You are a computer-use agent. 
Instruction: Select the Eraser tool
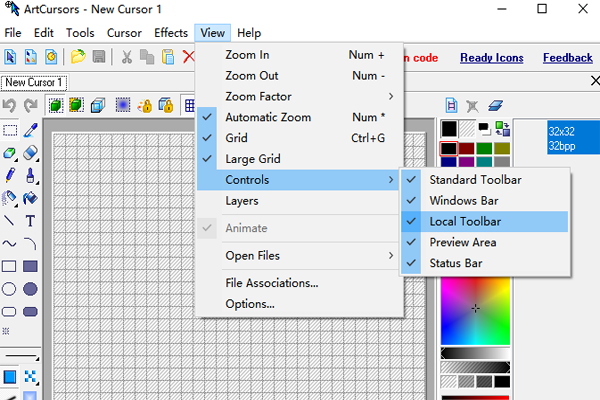click(31, 153)
